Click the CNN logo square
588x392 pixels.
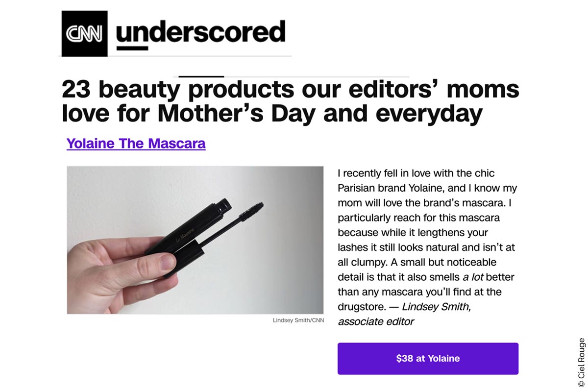(x=84, y=33)
